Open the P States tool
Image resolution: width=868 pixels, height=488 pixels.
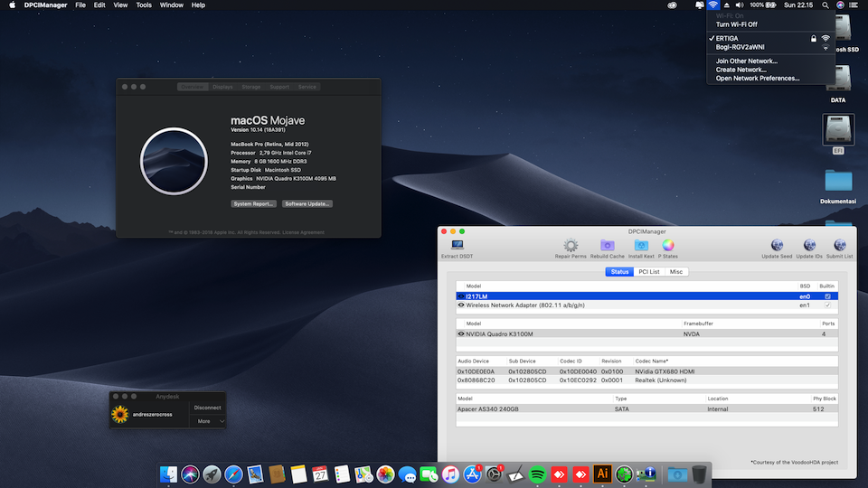pos(668,249)
